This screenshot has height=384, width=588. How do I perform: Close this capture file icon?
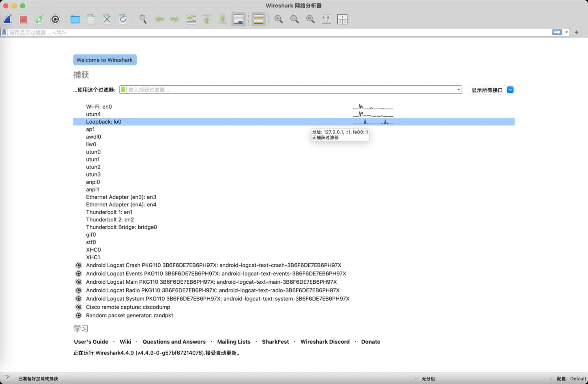pos(107,19)
